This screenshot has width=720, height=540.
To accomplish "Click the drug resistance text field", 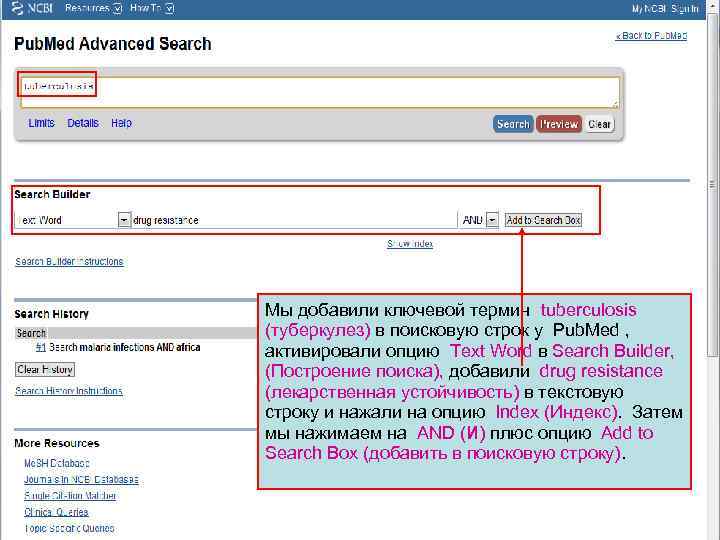I will pos(294,220).
